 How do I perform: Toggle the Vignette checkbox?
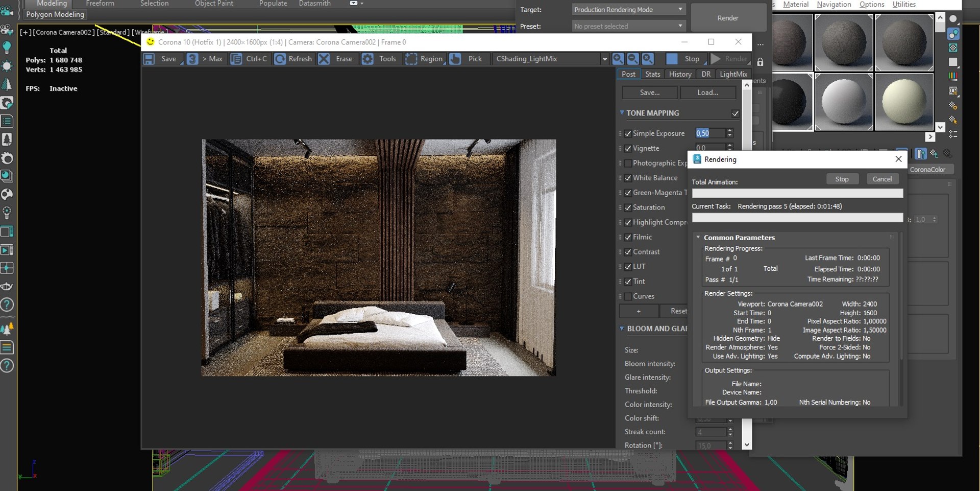(x=628, y=148)
